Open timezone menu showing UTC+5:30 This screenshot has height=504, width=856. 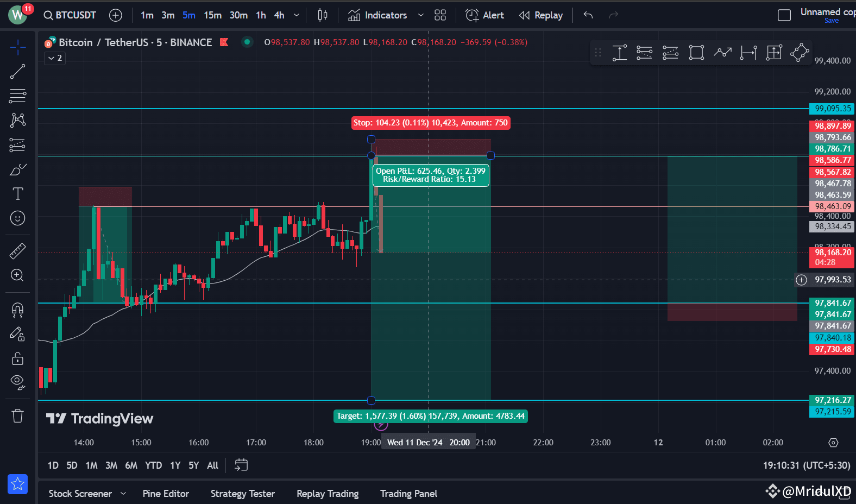click(807, 465)
